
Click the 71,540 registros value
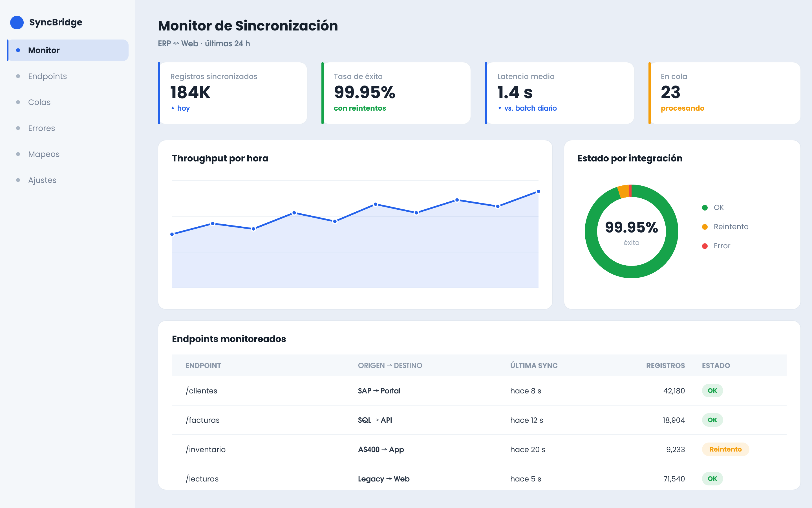[674, 479]
